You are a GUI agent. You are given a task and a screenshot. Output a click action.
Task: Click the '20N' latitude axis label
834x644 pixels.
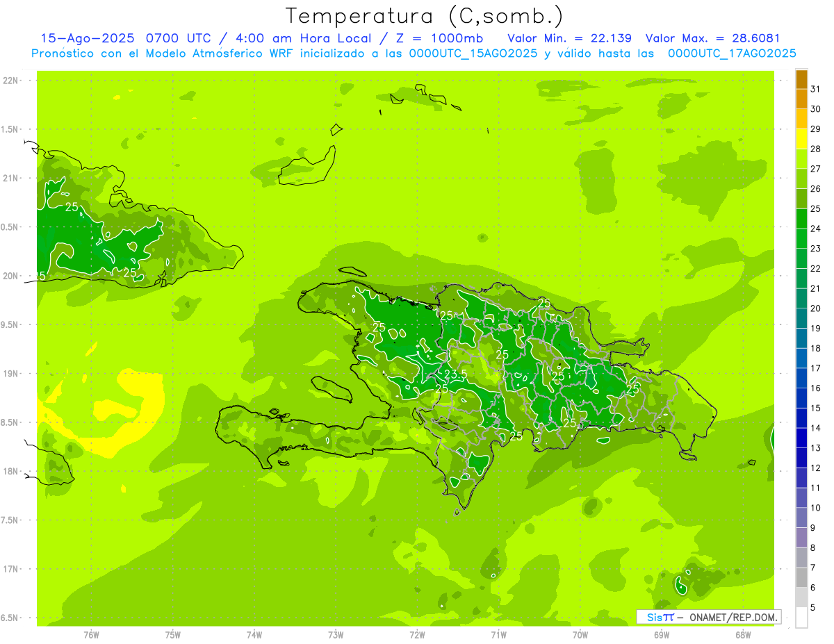click(10, 276)
